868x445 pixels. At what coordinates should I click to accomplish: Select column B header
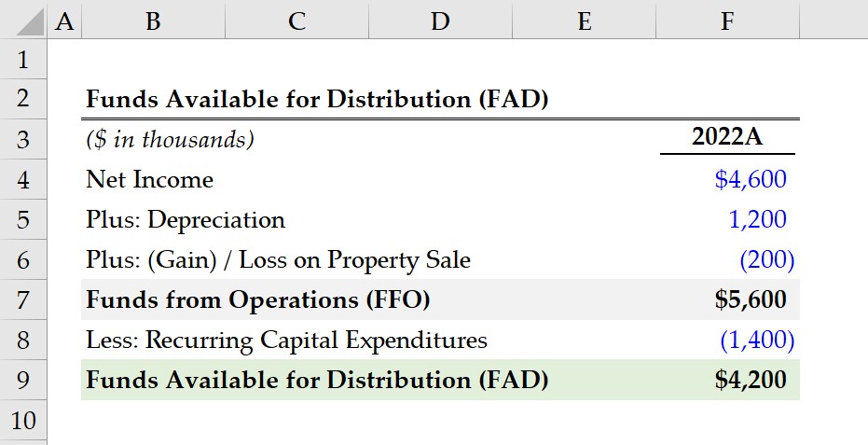(153, 21)
